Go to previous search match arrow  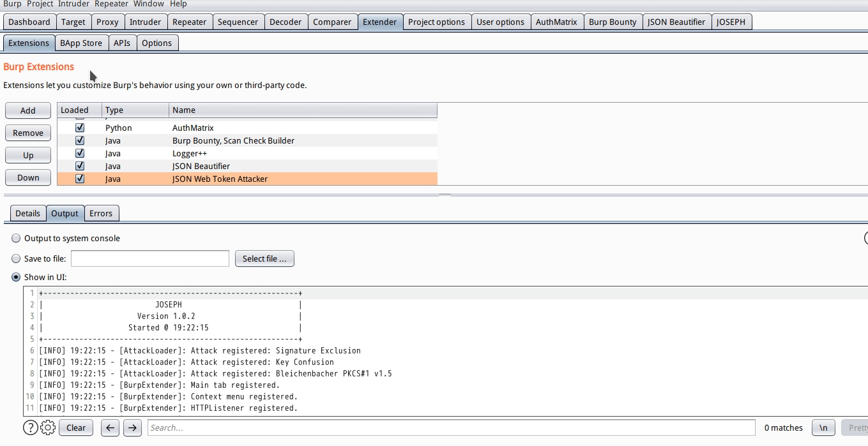[110, 427]
